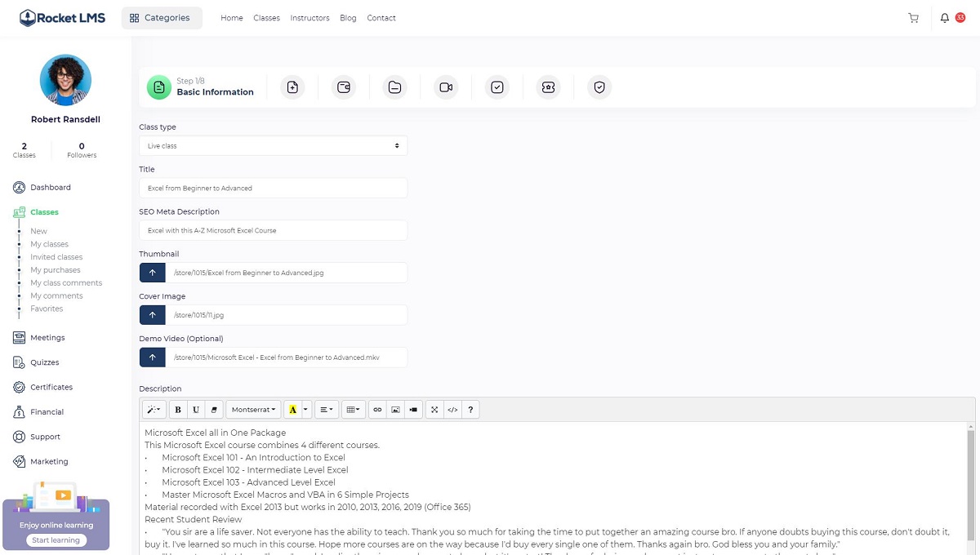Toggle code view in the editor
The width and height of the screenshot is (980, 555).
(452, 410)
